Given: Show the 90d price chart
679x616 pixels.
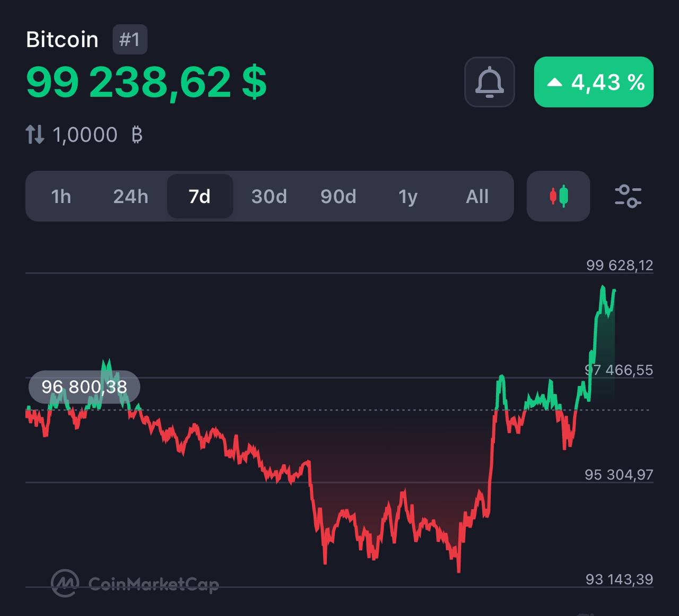Looking at the screenshot, I should (x=338, y=196).
